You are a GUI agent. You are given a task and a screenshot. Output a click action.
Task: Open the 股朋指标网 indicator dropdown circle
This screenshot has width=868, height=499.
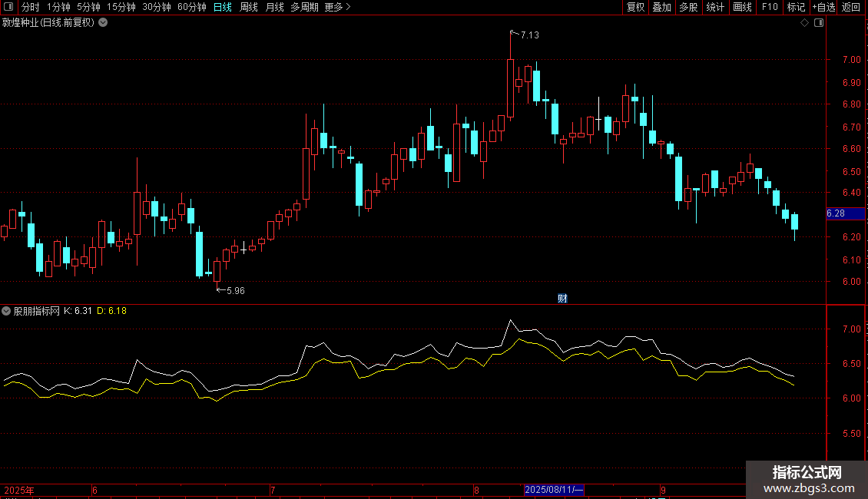(x=6, y=311)
